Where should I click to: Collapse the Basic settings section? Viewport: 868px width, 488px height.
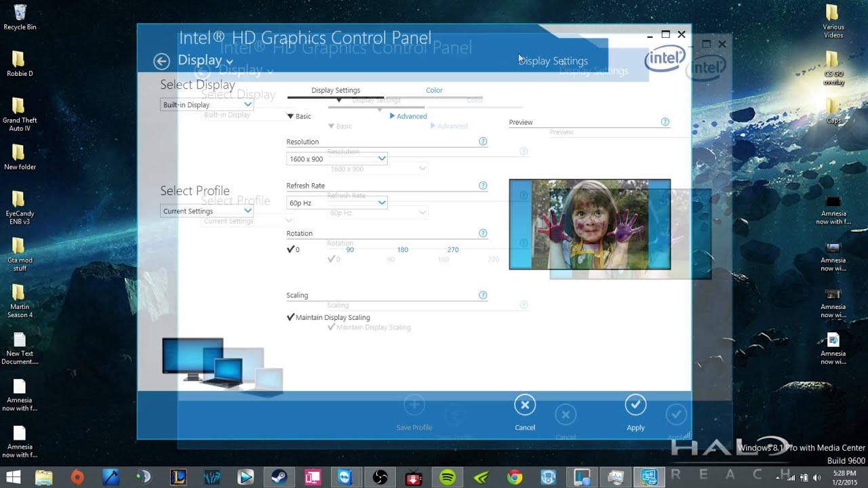(x=299, y=117)
